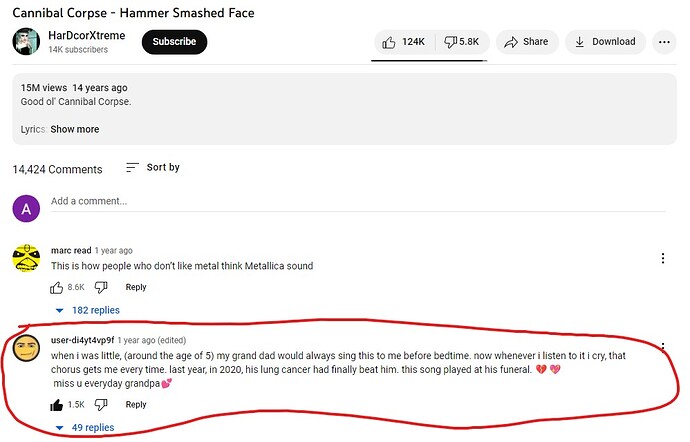Open the Sort by comments menu
The width and height of the screenshot is (690, 442).
pyautogui.click(x=153, y=167)
